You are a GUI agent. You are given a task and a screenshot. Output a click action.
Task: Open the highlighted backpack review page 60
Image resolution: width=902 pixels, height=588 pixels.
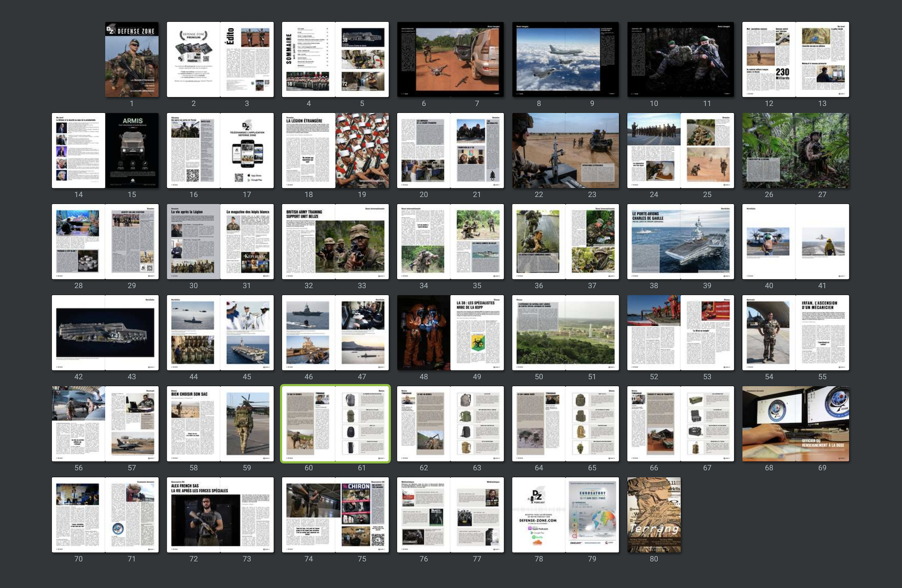[308, 424]
